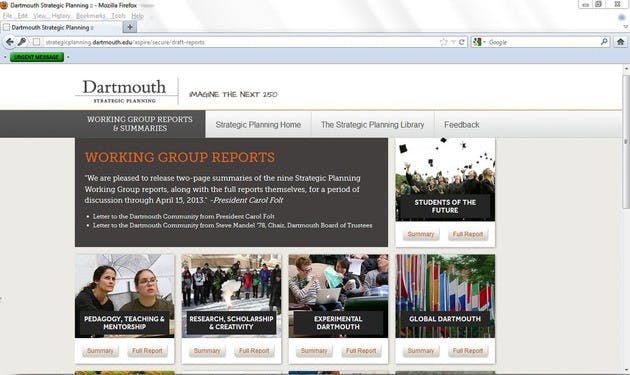Open the URL history dropdown arrow
Screen dimensions: 630x375
click(x=453, y=42)
